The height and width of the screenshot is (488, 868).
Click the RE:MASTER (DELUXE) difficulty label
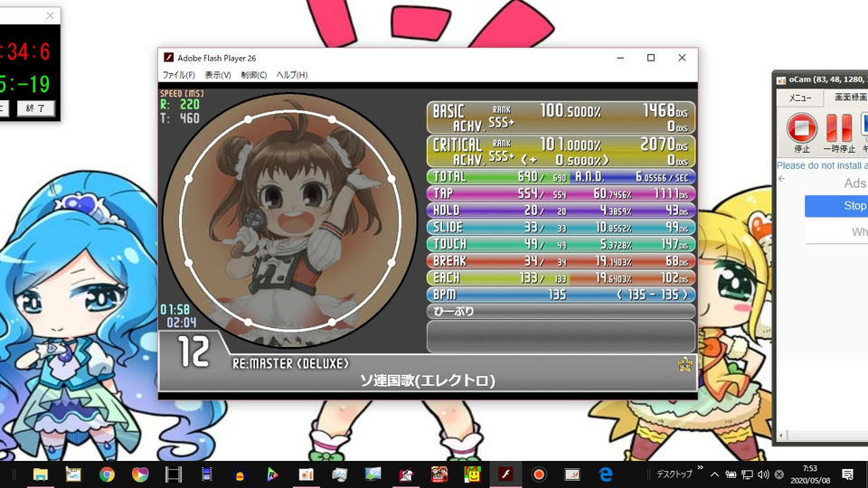pyautogui.click(x=290, y=364)
